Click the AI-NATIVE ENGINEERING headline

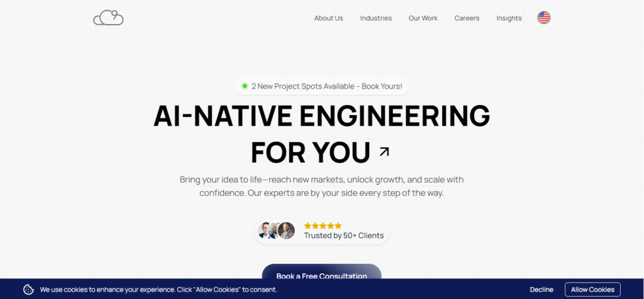(321, 116)
